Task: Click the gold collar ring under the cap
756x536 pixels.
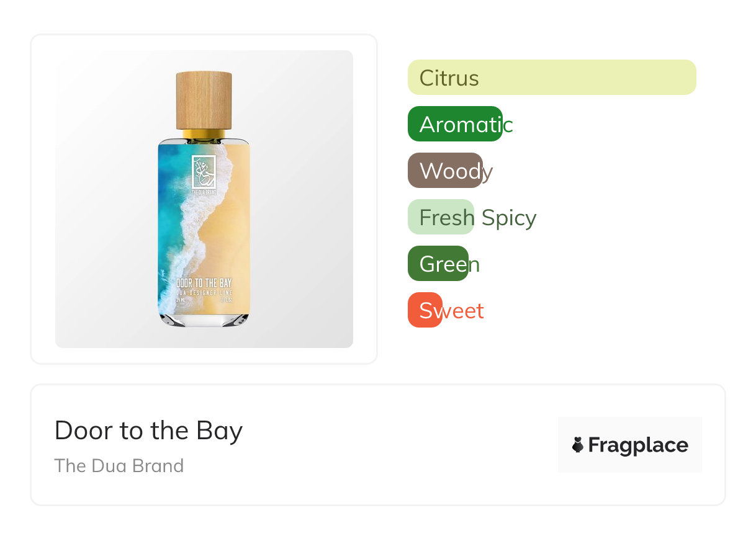Action: pyautogui.click(x=204, y=135)
